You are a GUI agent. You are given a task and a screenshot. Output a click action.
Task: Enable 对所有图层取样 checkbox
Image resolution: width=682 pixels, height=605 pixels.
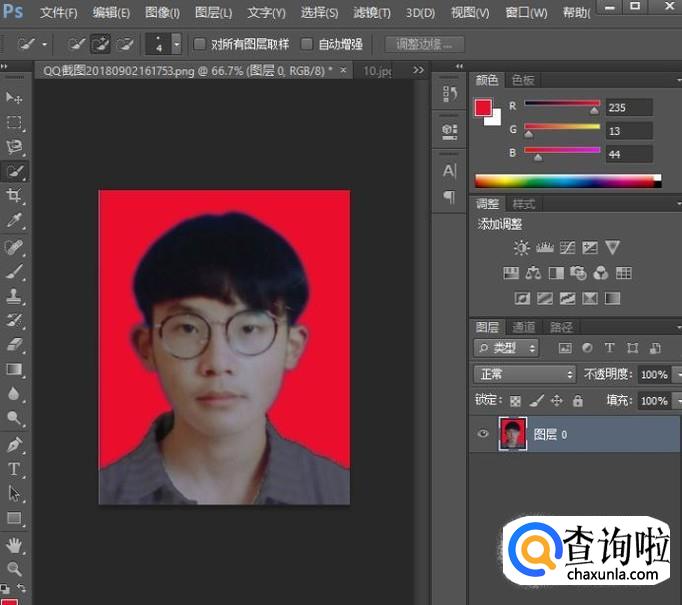200,44
